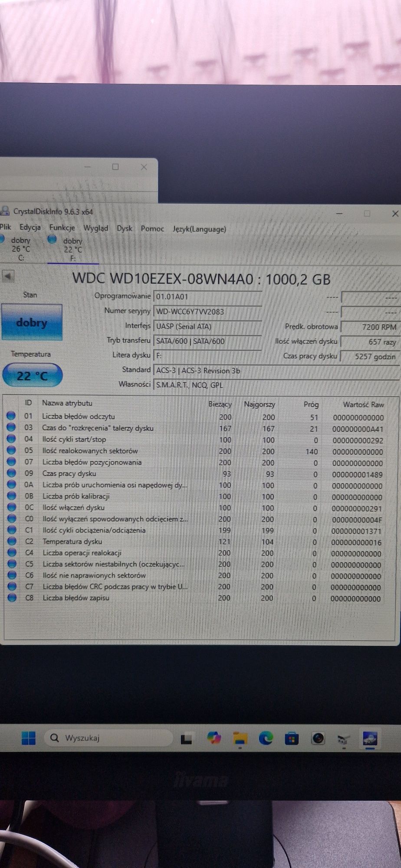Open the Dysk menu
Screen dimensions: 401x868
(125, 228)
